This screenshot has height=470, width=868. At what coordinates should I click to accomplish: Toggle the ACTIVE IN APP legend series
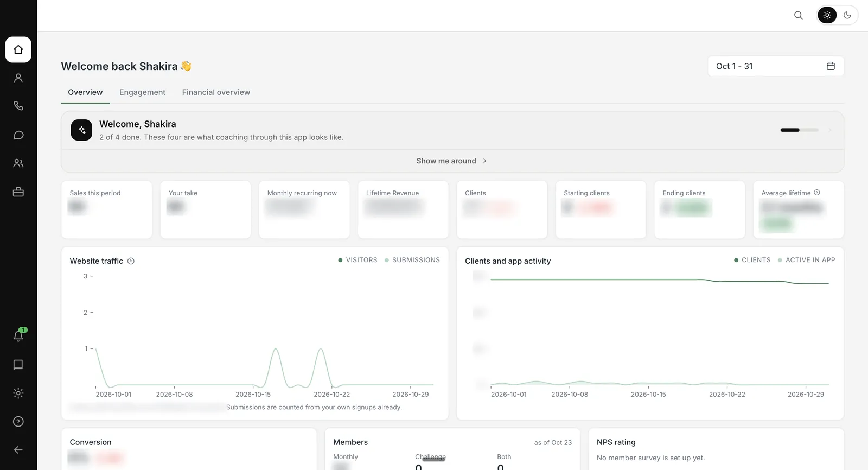(x=806, y=260)
